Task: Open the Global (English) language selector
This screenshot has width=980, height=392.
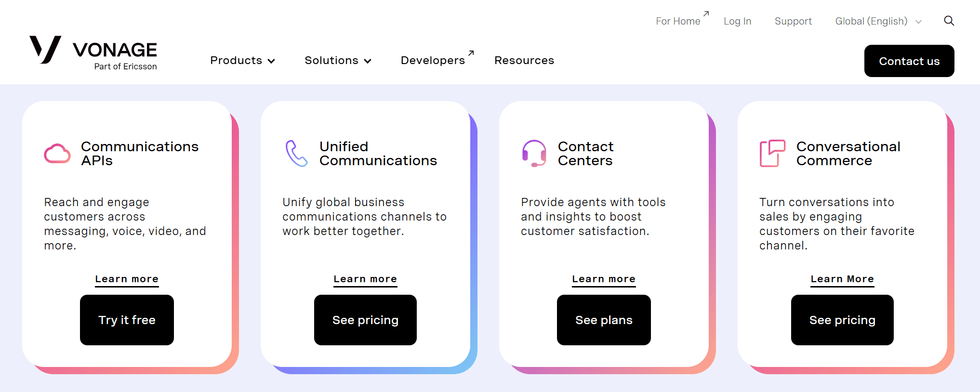Action: tap(878, 21)
